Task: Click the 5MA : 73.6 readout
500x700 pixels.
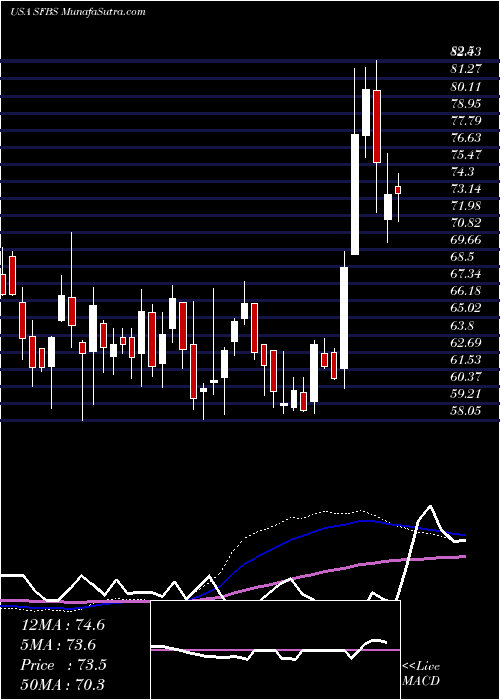Action: [x=58, y=645]
